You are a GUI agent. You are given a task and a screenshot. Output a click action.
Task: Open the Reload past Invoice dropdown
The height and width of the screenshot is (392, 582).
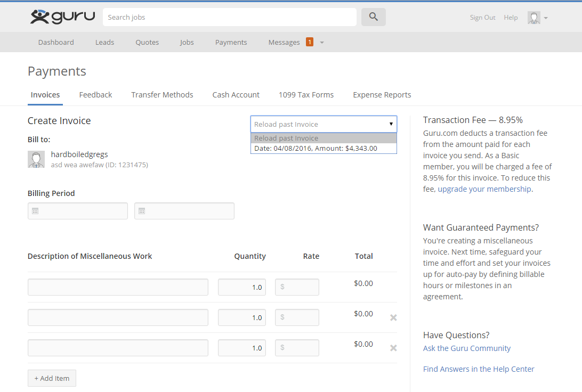click(x=324, y=124)
